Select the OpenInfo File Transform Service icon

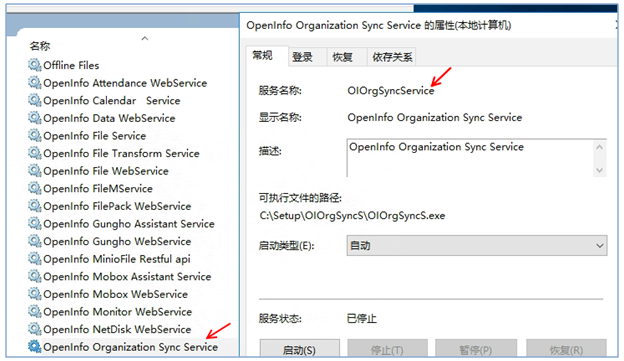[35, 153]
